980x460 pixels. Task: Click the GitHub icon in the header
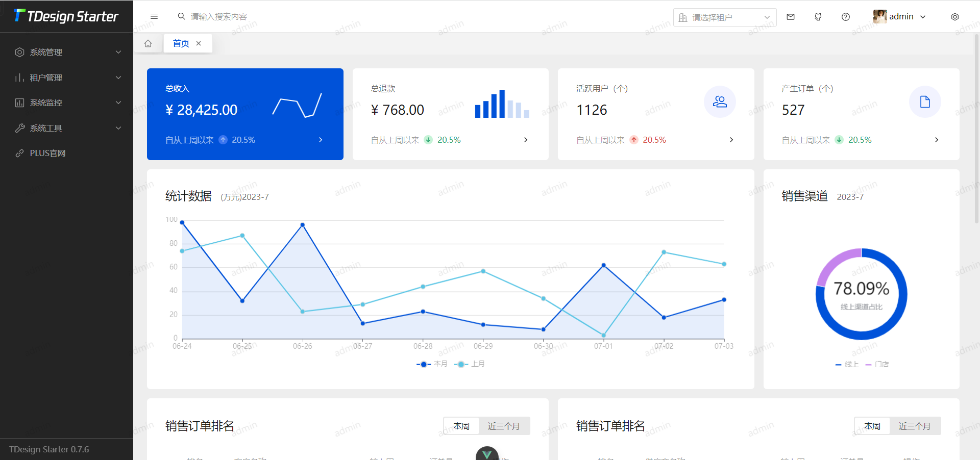pos(818,16)
